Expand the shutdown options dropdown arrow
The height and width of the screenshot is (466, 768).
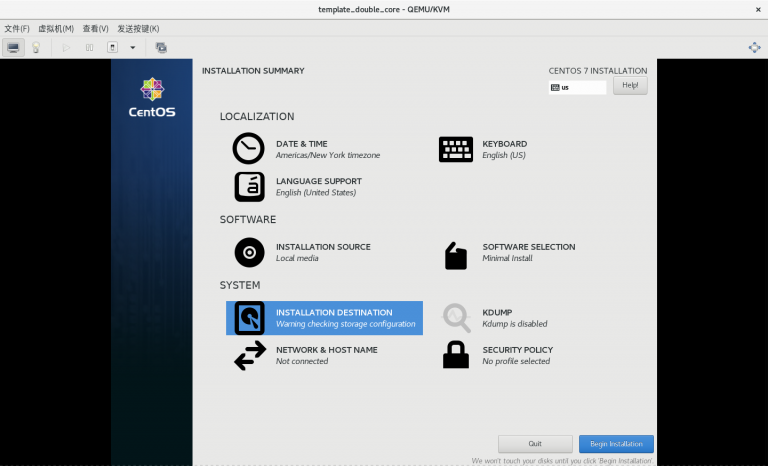pyautogui.click(x=132, y=48)
